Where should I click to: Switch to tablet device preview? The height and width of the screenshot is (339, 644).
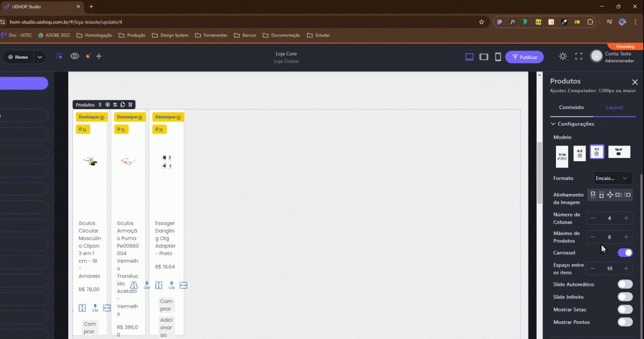point(484,57)
